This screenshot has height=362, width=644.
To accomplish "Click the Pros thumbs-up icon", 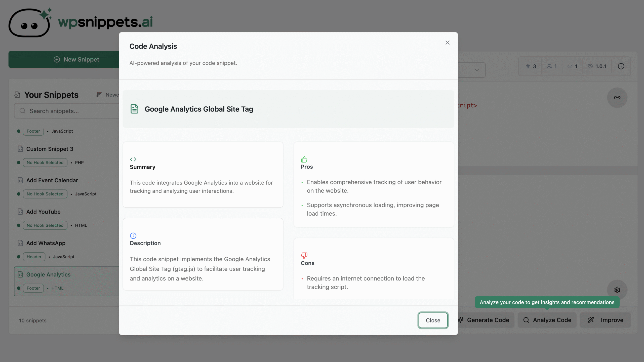I will coord(304,159).
